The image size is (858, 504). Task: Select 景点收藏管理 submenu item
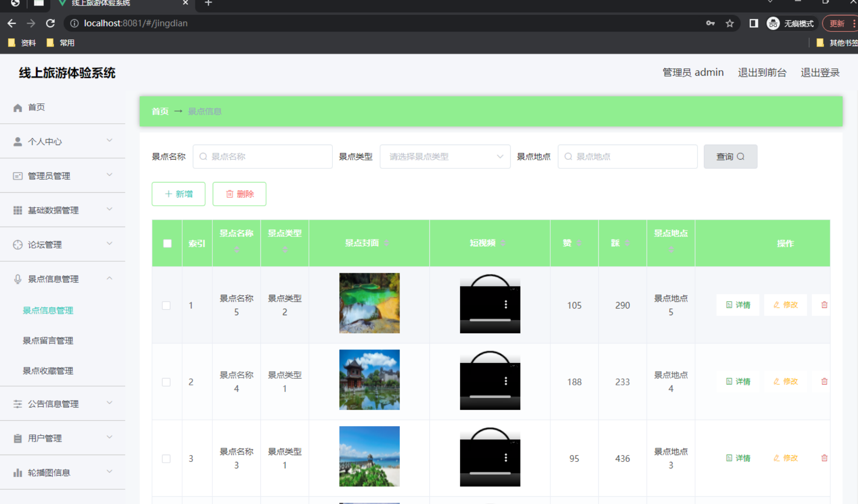point(48,371)
